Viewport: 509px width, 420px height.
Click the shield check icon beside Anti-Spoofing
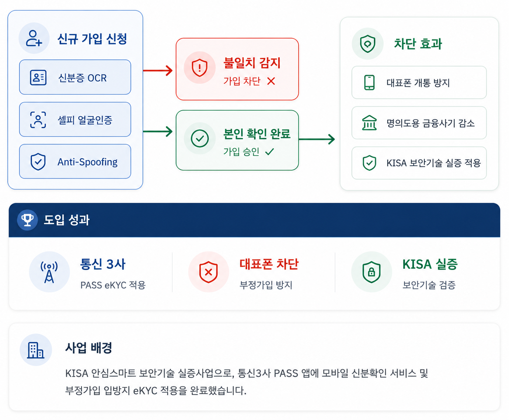point(38,162)
